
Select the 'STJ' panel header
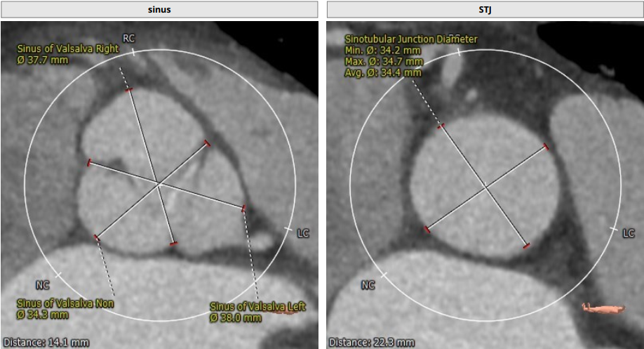pos(485,9)
